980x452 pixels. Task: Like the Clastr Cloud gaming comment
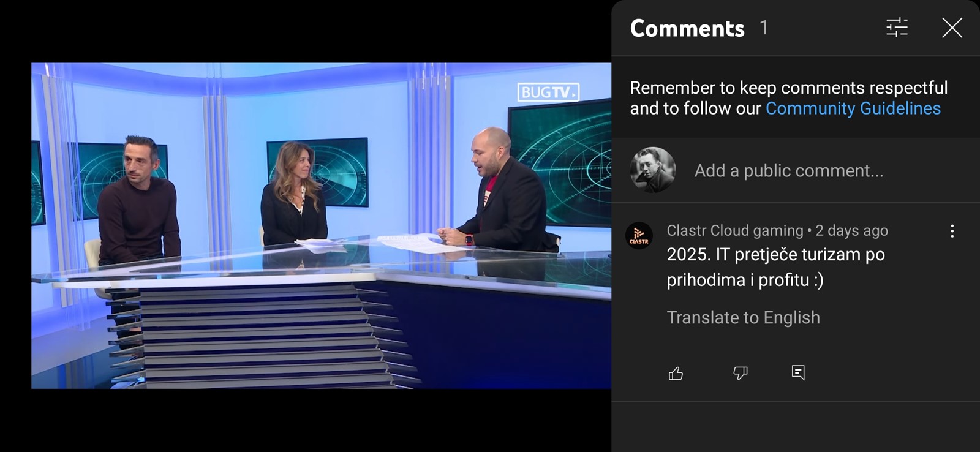tap(676, 373)
